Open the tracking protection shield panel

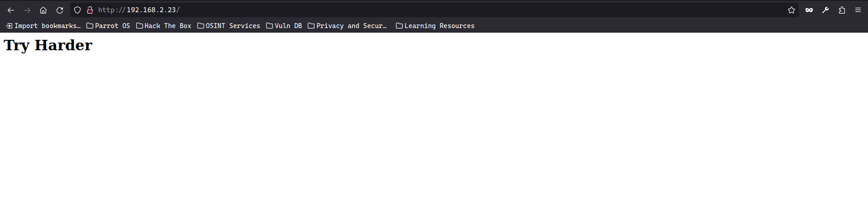[x=77, y=10]
